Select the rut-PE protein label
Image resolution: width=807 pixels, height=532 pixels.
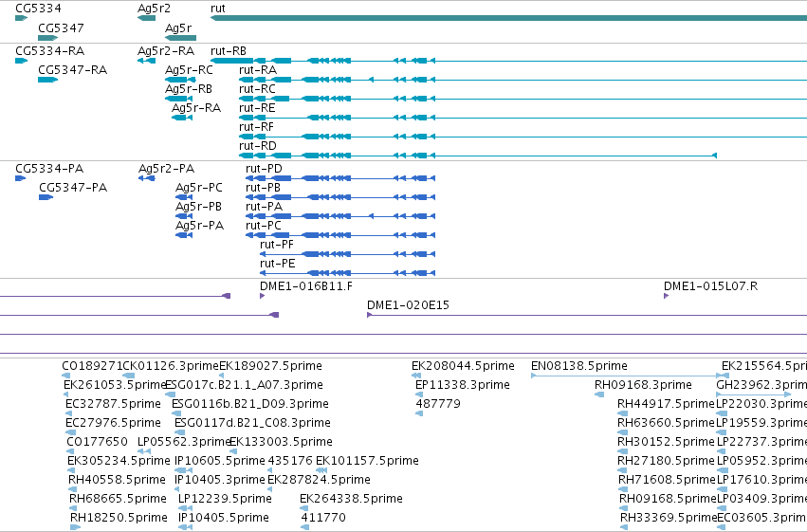tap(278, 264)
